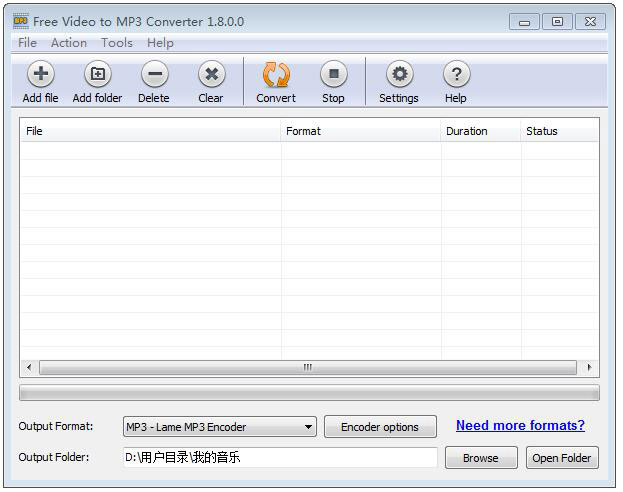Click the Browse button
623x492 pixels.
(x=480, y=458)
